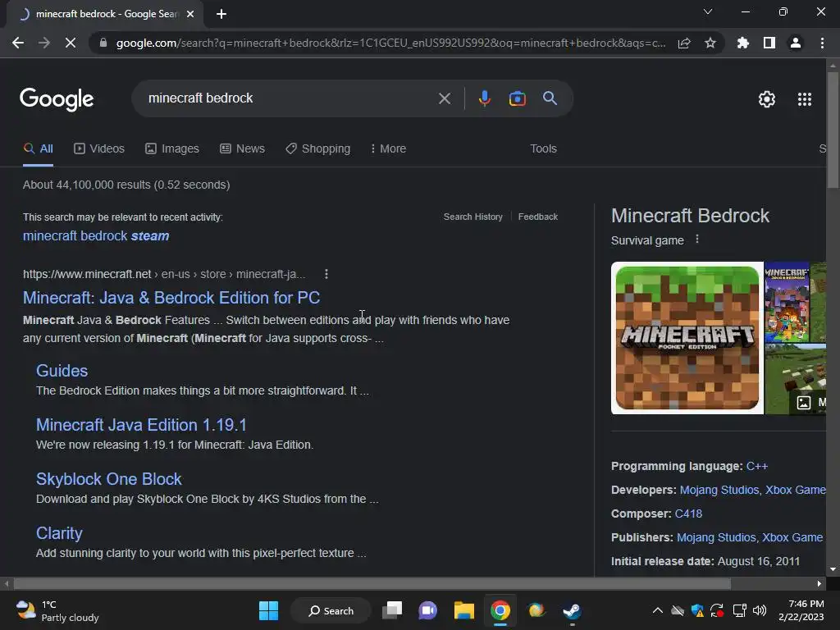Open Steam from the taskbar

572,610
